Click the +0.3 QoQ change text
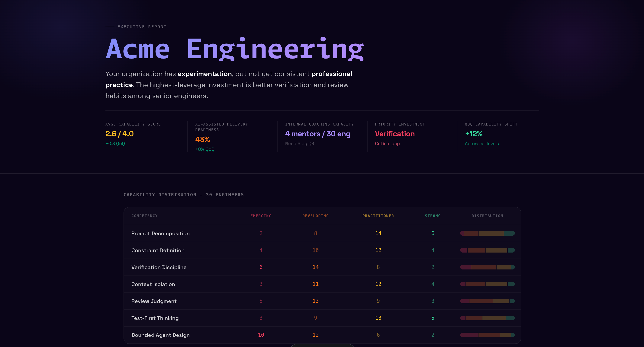Screen dimensions: 644x347 (115, 144)
